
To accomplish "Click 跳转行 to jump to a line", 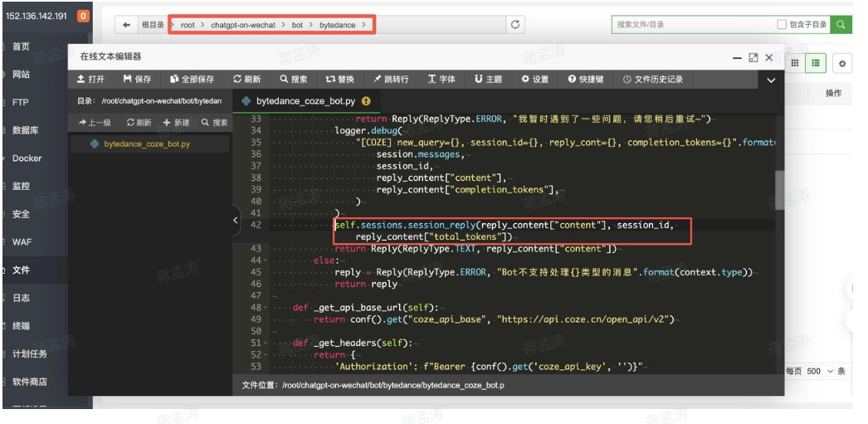I will 390,80.
